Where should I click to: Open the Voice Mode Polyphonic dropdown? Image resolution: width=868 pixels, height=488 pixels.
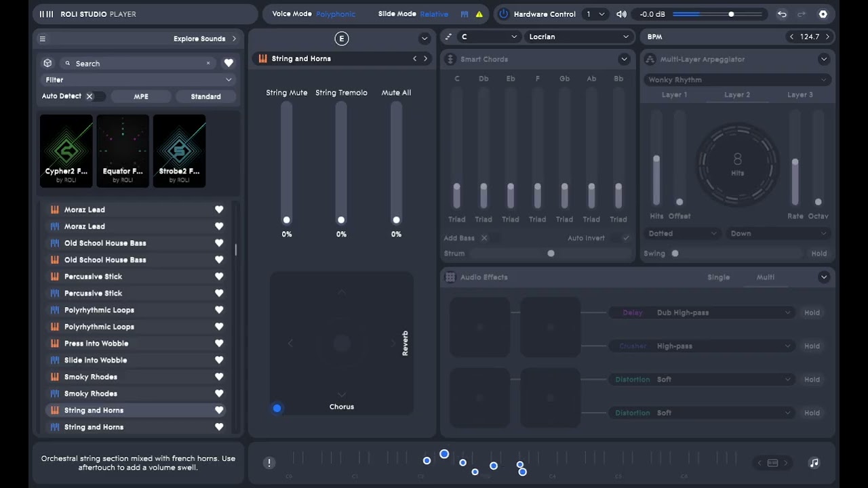[x=335, y=14]
